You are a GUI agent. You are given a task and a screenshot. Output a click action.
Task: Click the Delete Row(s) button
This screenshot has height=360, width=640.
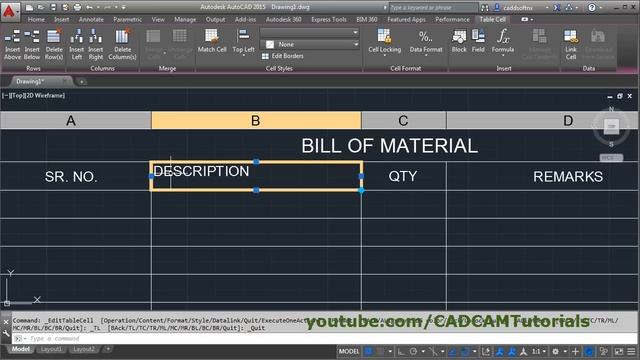point(54,44)
